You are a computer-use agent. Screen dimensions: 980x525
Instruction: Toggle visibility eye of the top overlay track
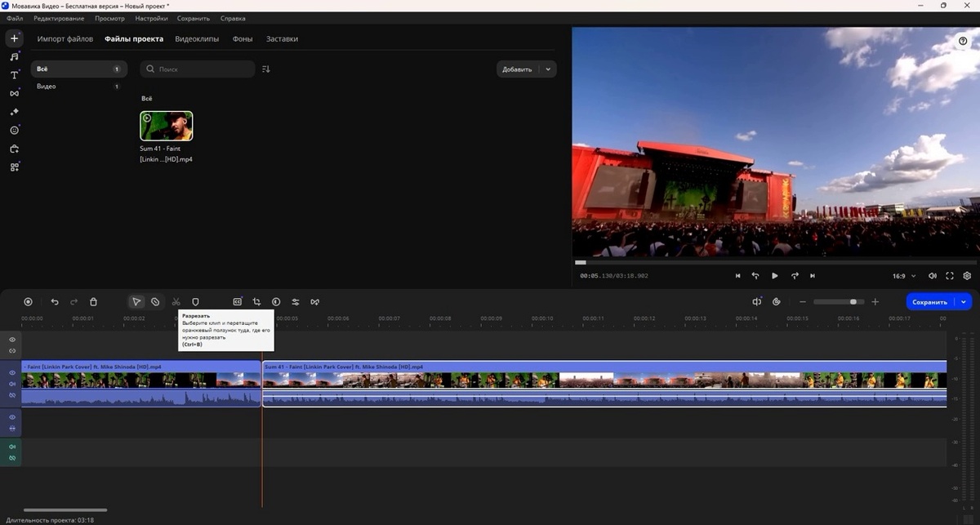click(12, 339)
